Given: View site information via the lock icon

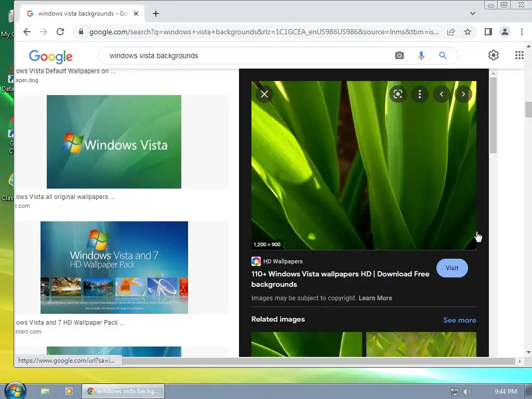Looking at the screenshot, I should click(x=81, y=32).
